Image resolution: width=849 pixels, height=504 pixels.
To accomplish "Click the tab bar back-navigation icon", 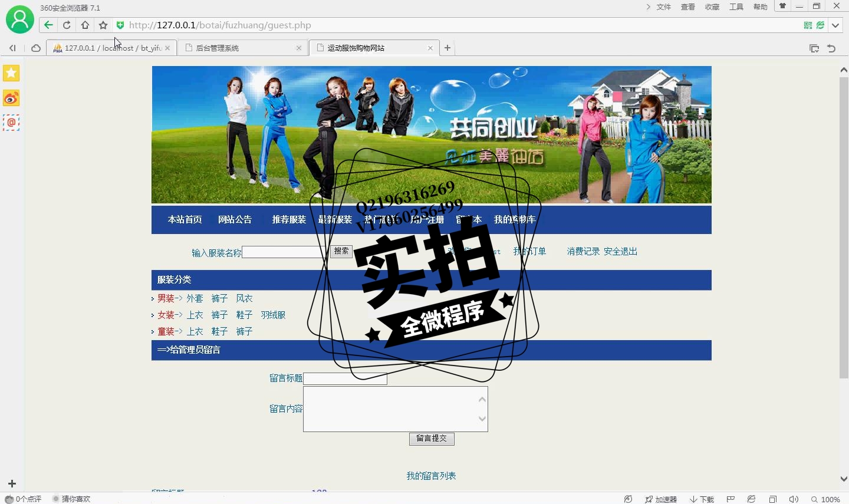I will pos(12,48).
